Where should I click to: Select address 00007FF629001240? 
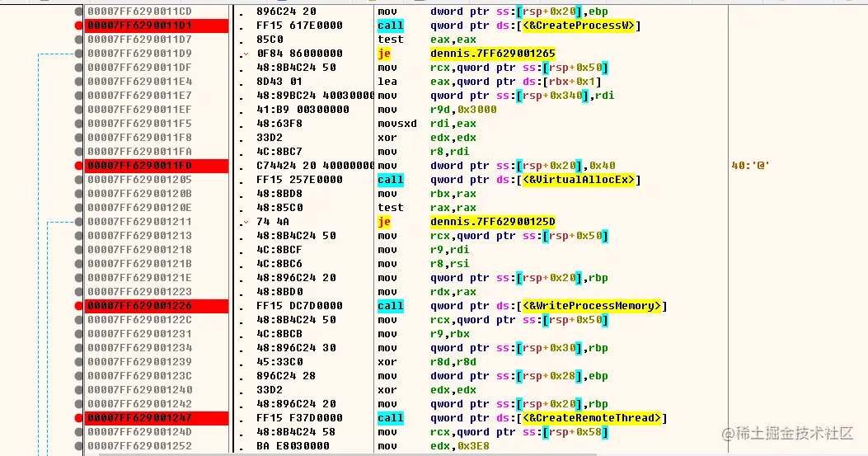tap(139, 390)
